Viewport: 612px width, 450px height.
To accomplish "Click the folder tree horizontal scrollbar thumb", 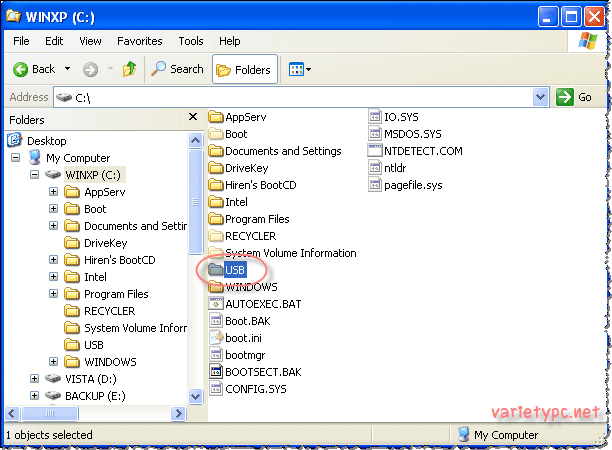I will click(x=50, y=413).
